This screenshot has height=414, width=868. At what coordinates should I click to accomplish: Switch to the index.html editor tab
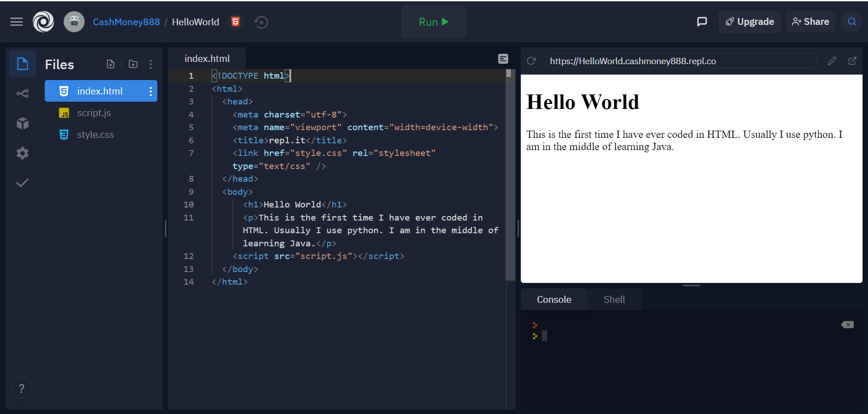(207, 59)
